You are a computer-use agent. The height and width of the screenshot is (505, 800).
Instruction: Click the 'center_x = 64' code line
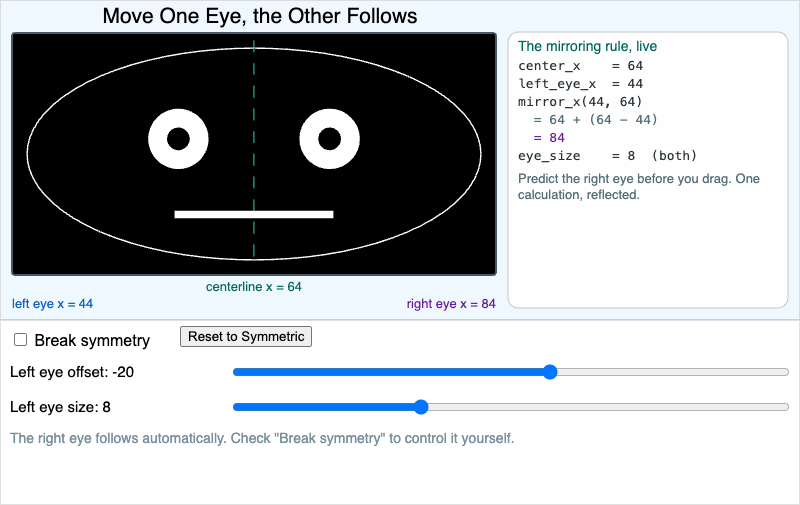click(x=581, y=66)
